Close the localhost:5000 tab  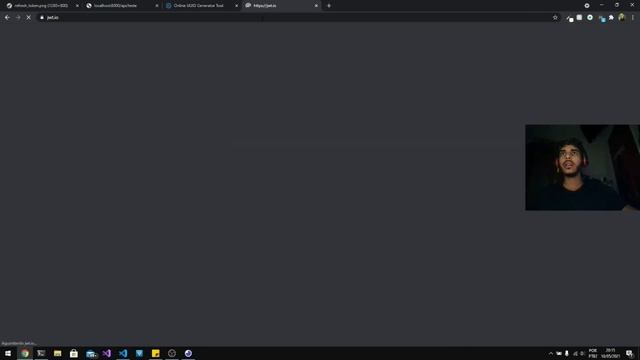pyautogui.click(x=157, y=6)
